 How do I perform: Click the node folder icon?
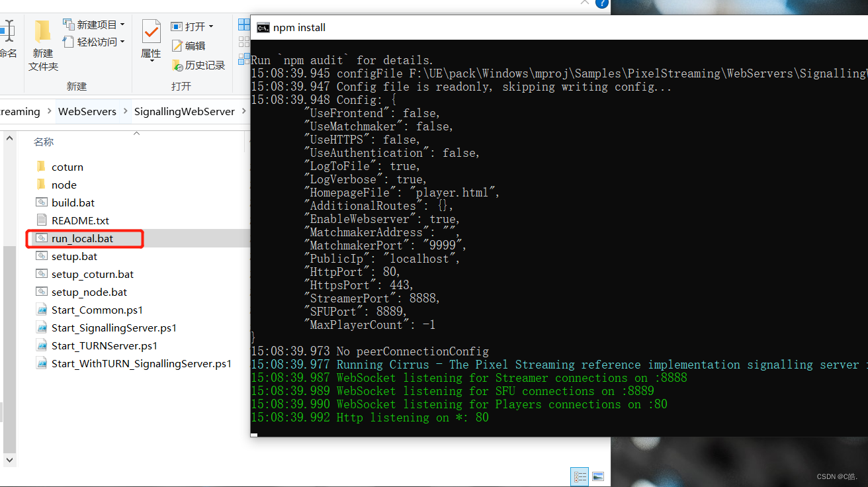tap(41, 185)
